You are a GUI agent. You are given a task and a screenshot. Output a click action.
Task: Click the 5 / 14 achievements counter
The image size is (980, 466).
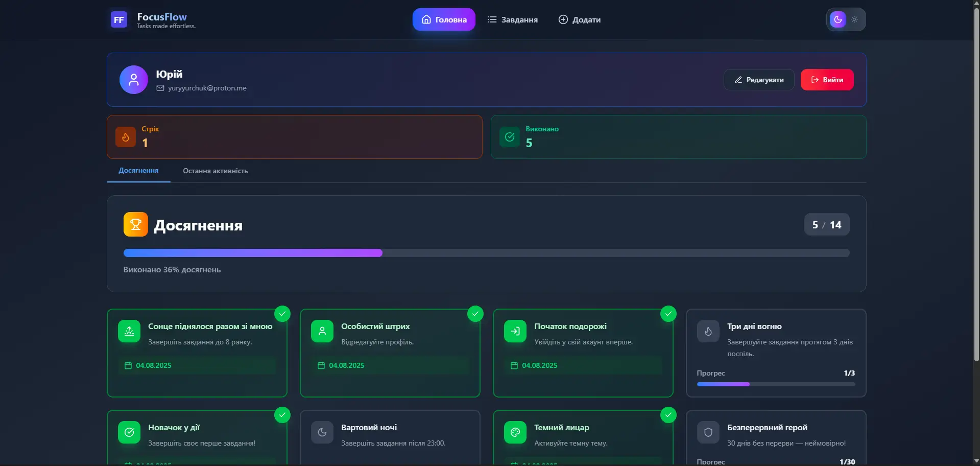[827, 225]
